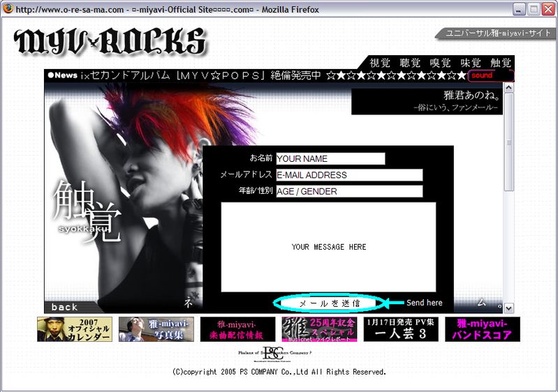Open the 嗅覚 menu section
Screen dimensions: 558x392
[441, 63]
